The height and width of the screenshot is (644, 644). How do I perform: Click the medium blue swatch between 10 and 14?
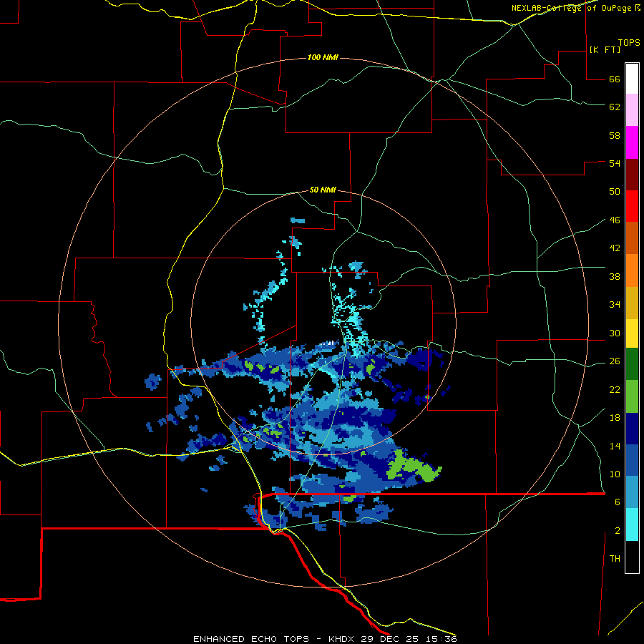(632, 460)
